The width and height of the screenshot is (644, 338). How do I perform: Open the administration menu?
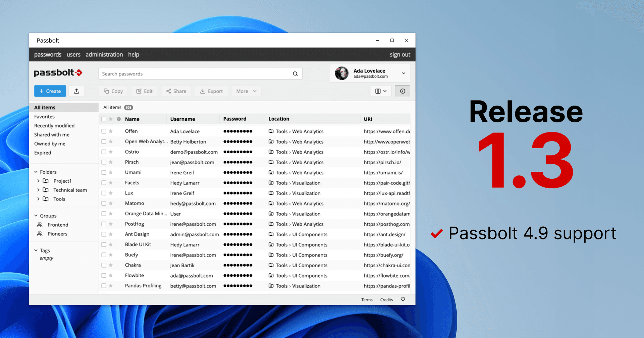[x=104, y=54]
